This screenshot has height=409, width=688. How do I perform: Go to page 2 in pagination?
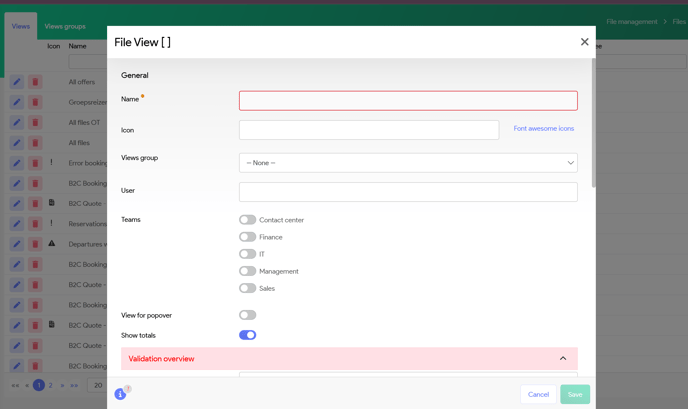coord(51,385)
